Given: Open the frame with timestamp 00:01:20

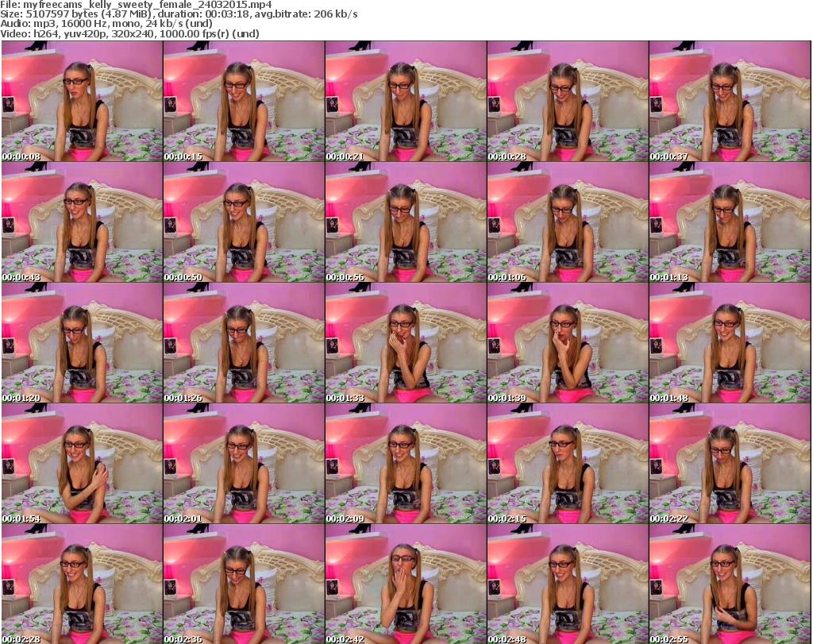Looking at the screenshot, I should [x=82, y=343].
